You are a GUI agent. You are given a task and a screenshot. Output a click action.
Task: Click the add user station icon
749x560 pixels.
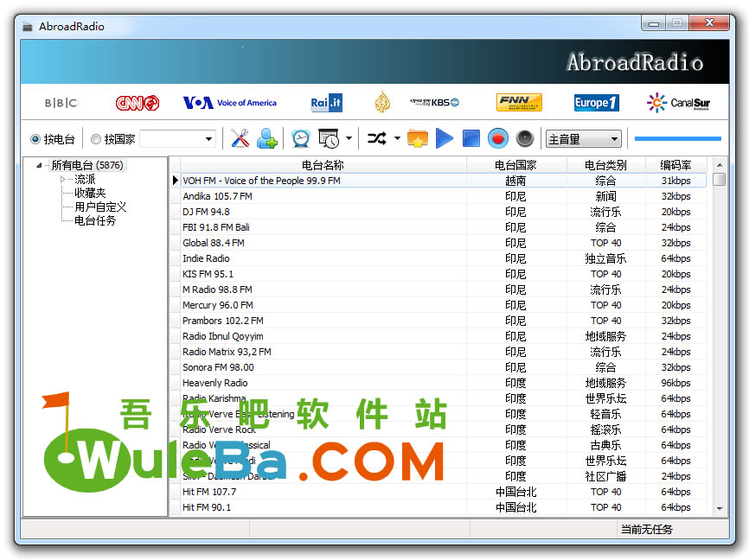pyautogui.click(x=267, y=138)
